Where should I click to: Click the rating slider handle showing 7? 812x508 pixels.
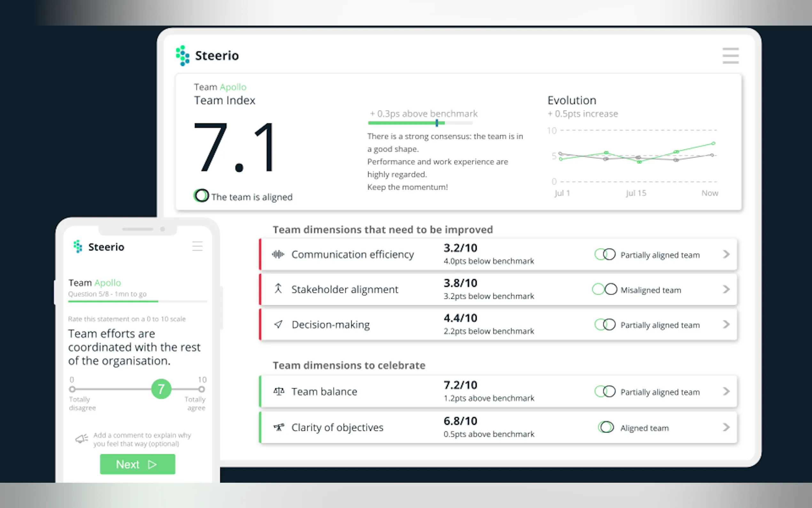(x=161, y=389)
